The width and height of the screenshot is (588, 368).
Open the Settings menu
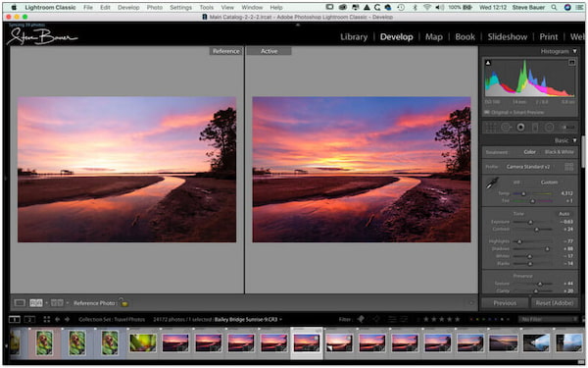[x=180, y=7]
